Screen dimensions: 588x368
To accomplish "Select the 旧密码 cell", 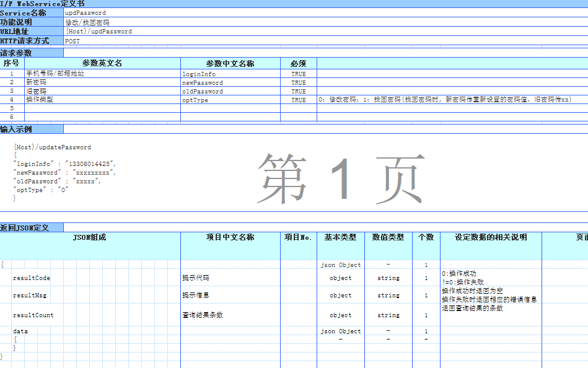I will pyautogui.click(x=102, y=91).
